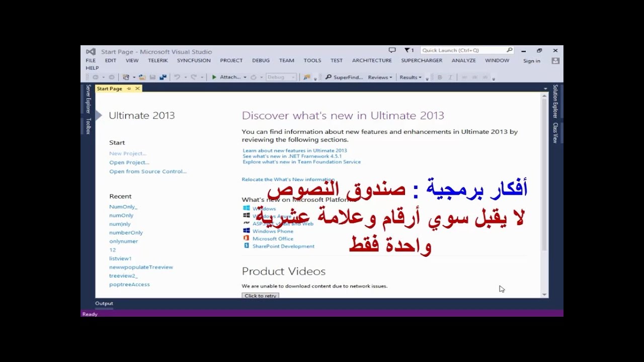
Task: Open the Toolbox side tab
Action: click(88, 126)
